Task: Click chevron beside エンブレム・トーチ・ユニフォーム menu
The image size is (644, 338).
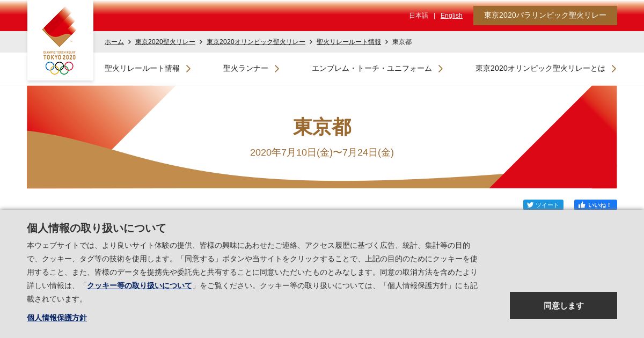Action: coord(441,69)
